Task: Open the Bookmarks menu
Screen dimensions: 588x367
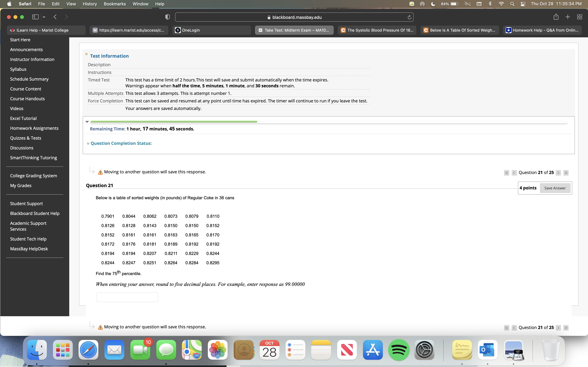Action: click(115, 4)
